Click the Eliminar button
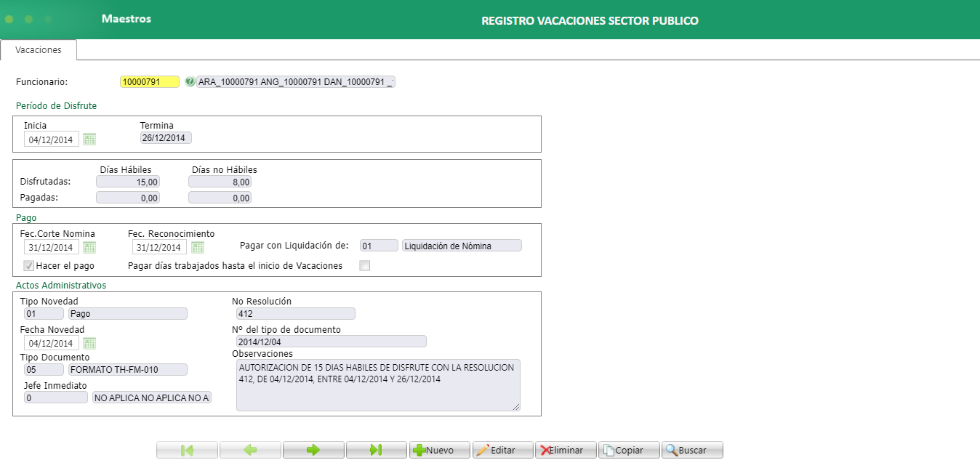This screenshot has height=476, width=980. [x=566, y=450]
